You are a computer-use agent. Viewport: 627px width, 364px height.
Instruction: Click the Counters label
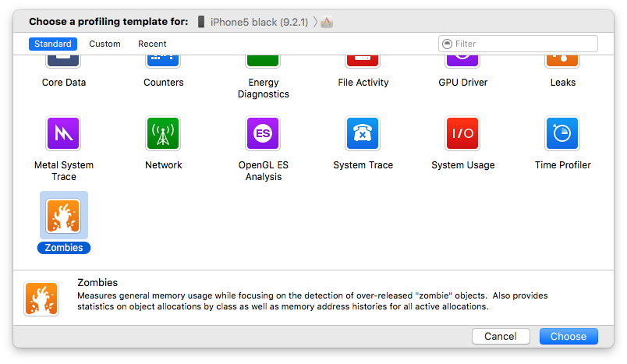164,83
